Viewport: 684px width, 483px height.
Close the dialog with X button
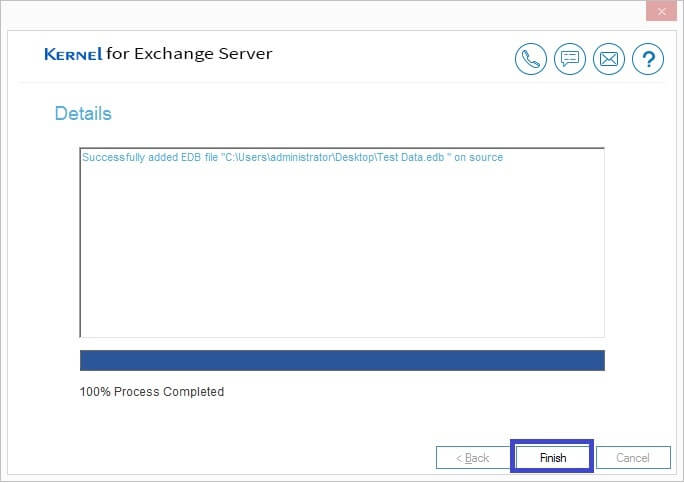coord(661,11)
